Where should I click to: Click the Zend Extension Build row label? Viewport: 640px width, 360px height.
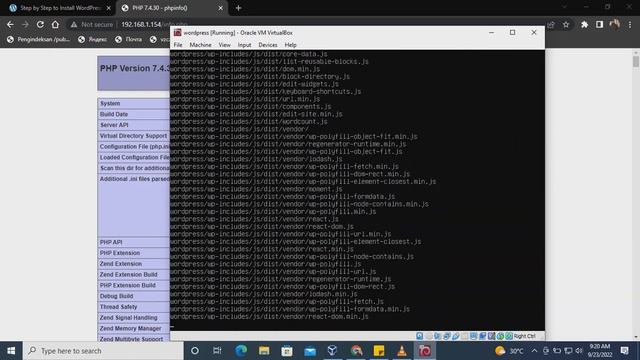(129, 275)
